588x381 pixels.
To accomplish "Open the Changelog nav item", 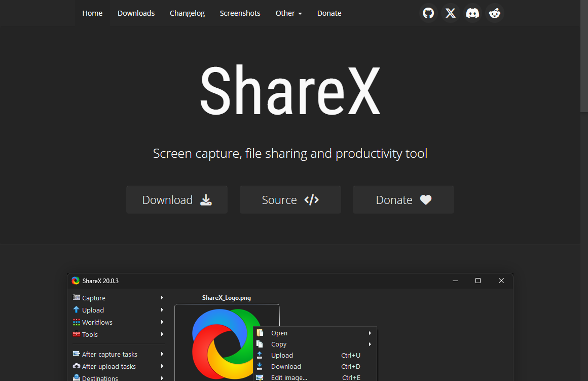I will pyautogui.click(x=187, y=13).
